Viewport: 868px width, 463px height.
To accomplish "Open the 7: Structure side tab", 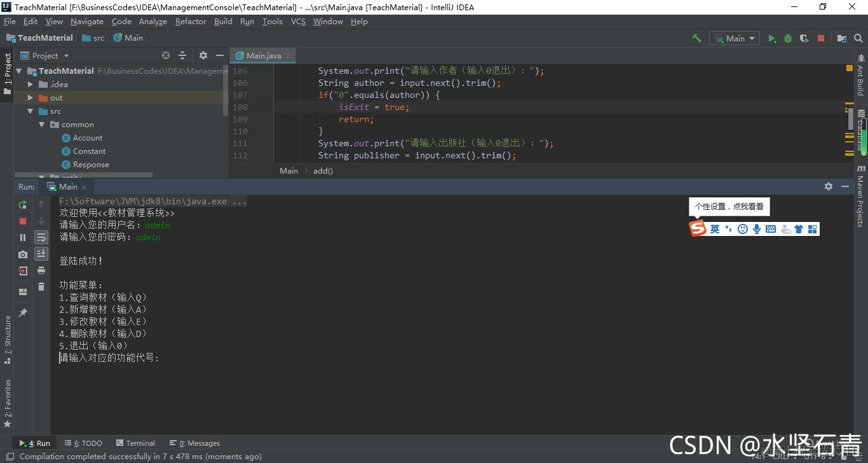I will (x=7, y=340).
